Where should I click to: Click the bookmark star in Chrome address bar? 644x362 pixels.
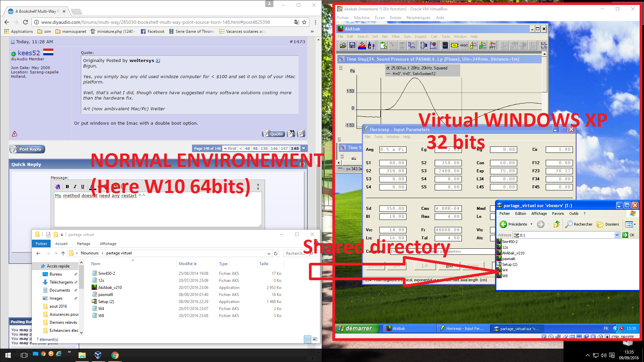click(x=304, y=22)
